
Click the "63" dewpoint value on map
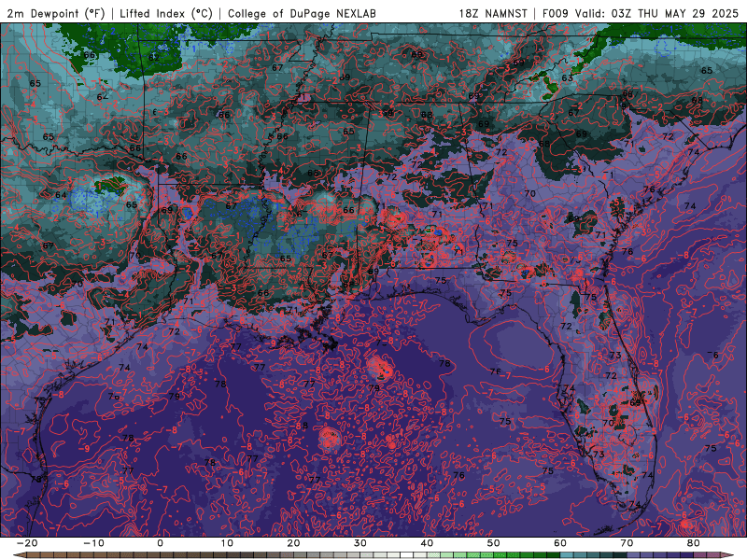point(567,78)
